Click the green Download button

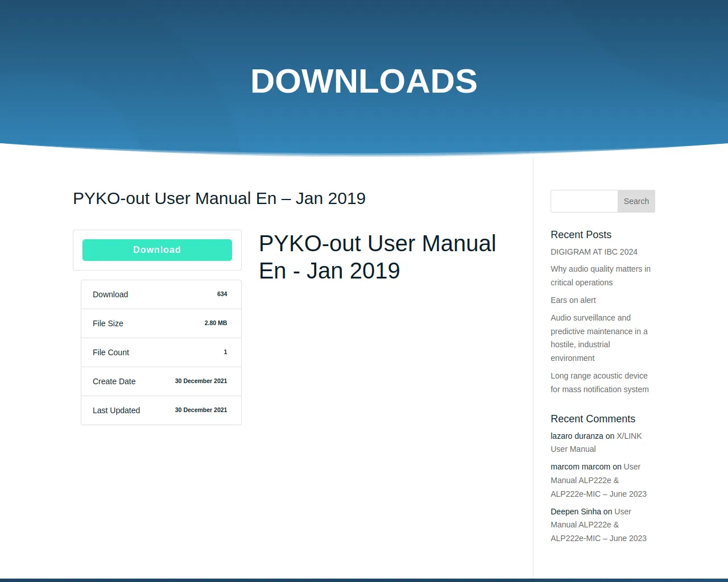pos(157,250)
